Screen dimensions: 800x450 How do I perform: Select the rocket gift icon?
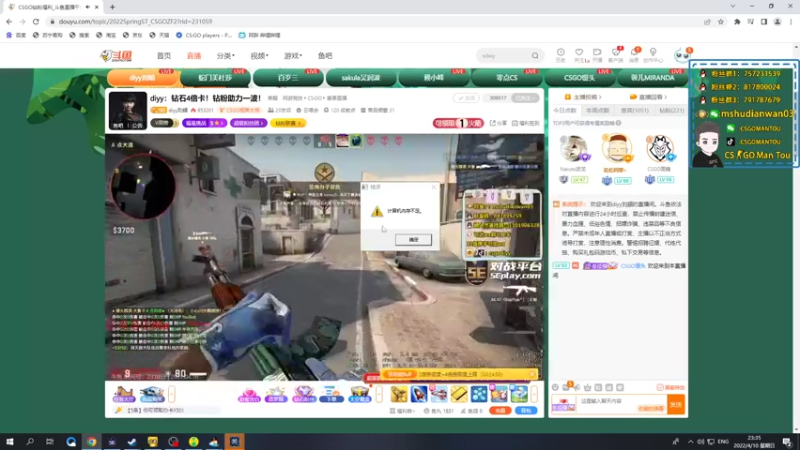click(419, 394)
